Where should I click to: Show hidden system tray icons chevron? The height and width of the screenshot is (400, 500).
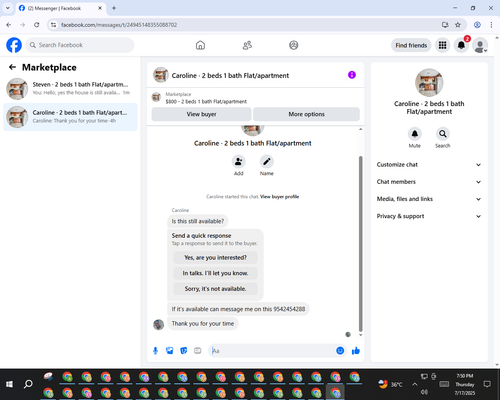414,384
